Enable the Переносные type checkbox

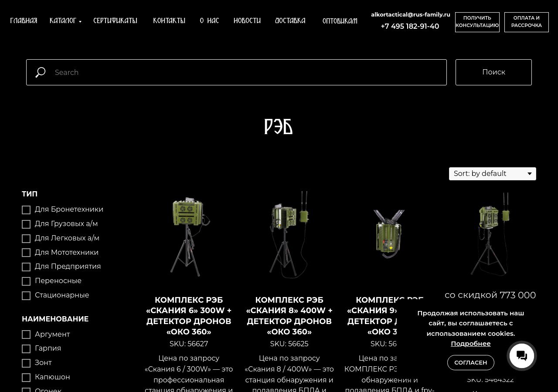(27, 281)
